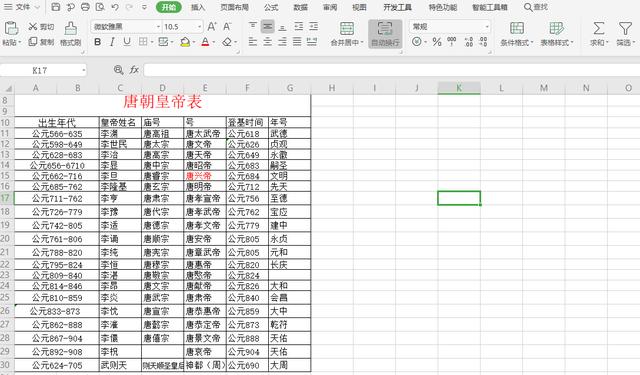The image size is (640, 375).
Task: Switch to the 视图 (View) tab
Action: click(x=359, y=7)
